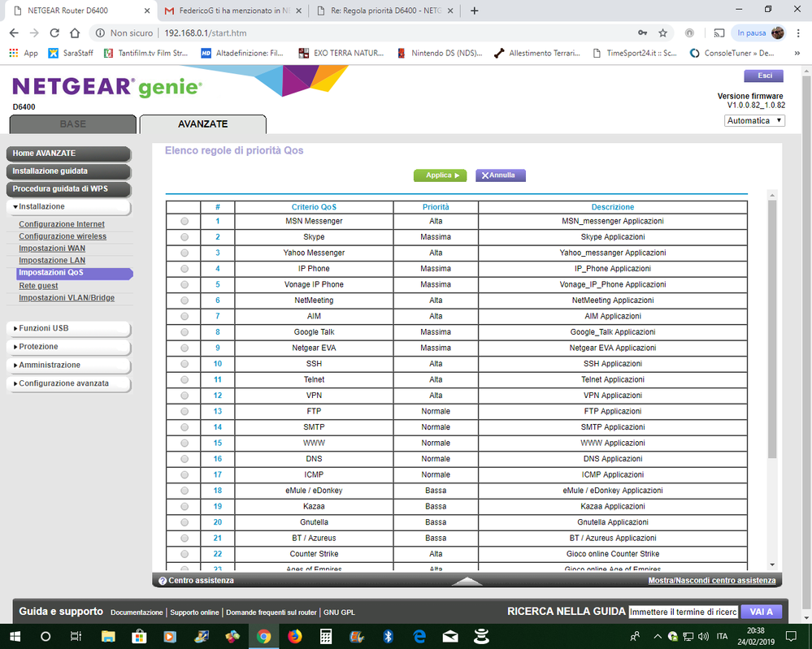Open the Windows Start menu
812x649 pixels.
tap(15, 637)
